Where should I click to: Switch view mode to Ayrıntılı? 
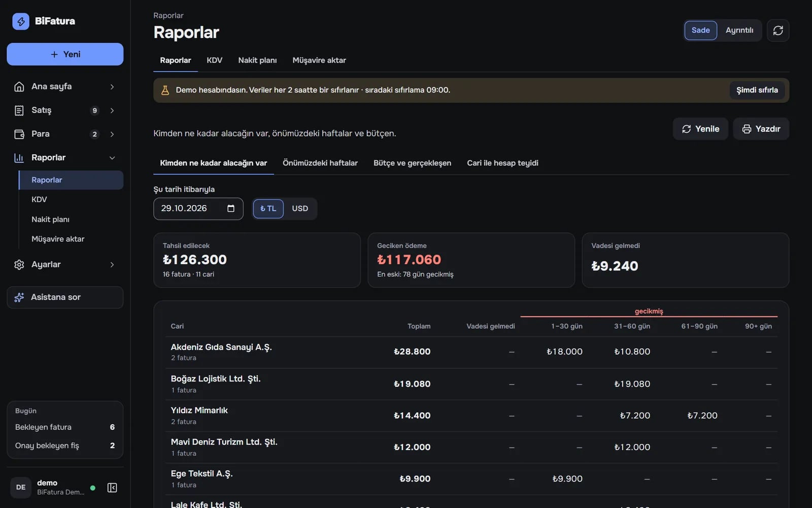pyautogui.click(x=739, y=30)
